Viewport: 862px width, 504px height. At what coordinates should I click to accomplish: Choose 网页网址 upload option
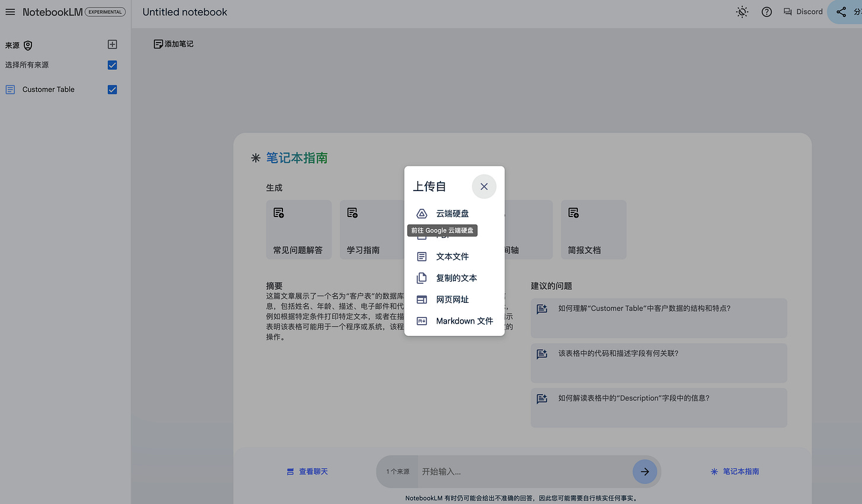point(454,299)
